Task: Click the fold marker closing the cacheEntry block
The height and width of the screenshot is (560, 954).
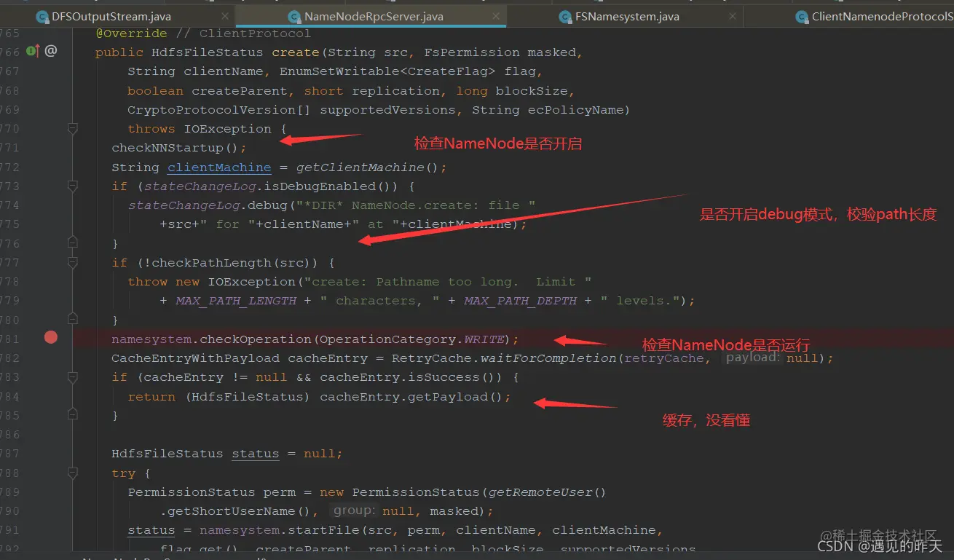Action: pos(73,415)
